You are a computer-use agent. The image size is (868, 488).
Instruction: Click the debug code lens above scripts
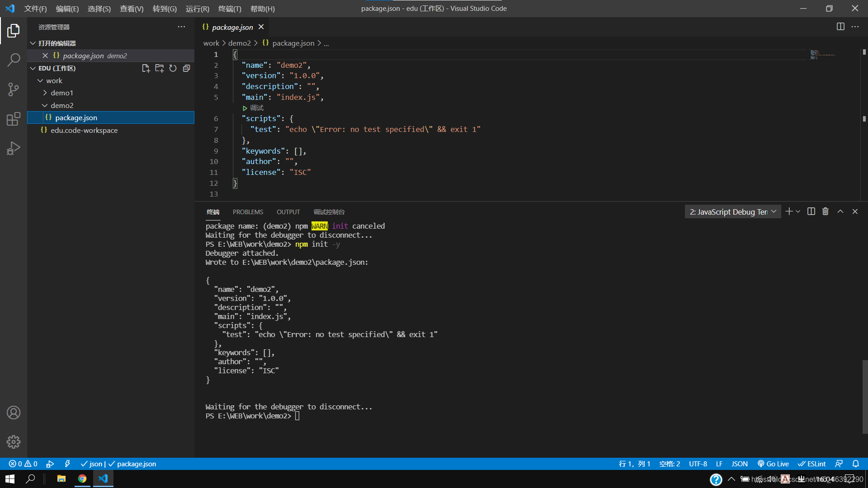(253, 108)
